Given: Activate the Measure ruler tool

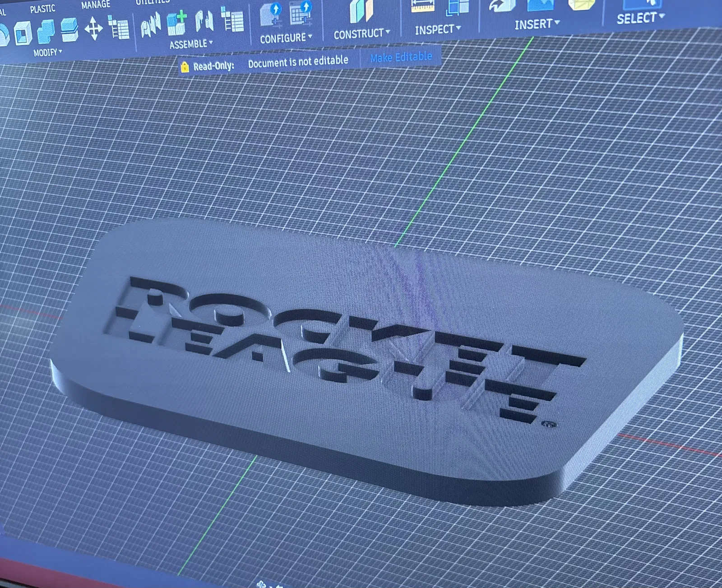Looking at the screenshot, I should (x=422, y=6).
